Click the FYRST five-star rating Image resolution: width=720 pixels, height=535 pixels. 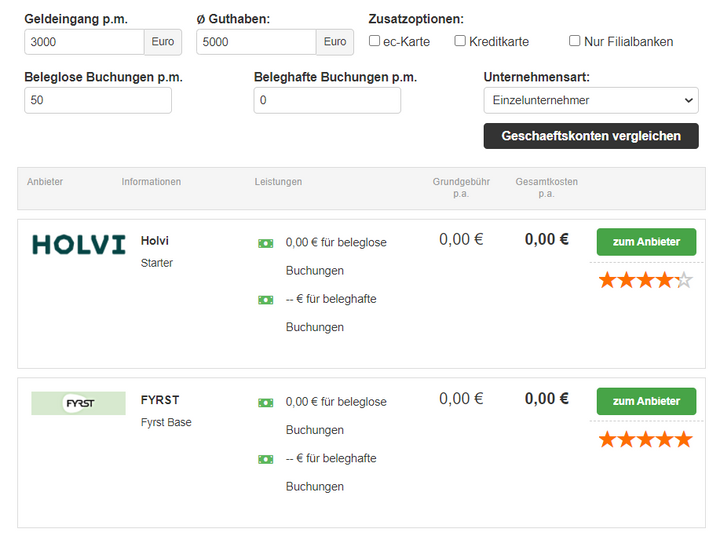tap(646, 439)
